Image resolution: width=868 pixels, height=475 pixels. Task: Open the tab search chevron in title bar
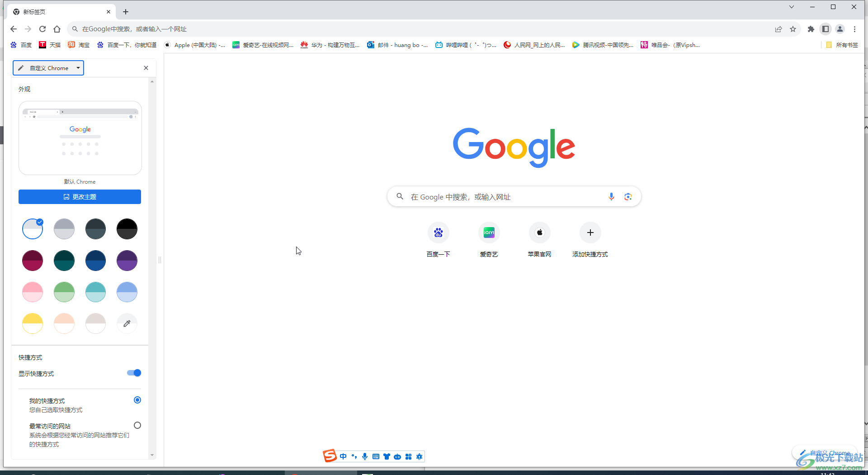[791, 7]
